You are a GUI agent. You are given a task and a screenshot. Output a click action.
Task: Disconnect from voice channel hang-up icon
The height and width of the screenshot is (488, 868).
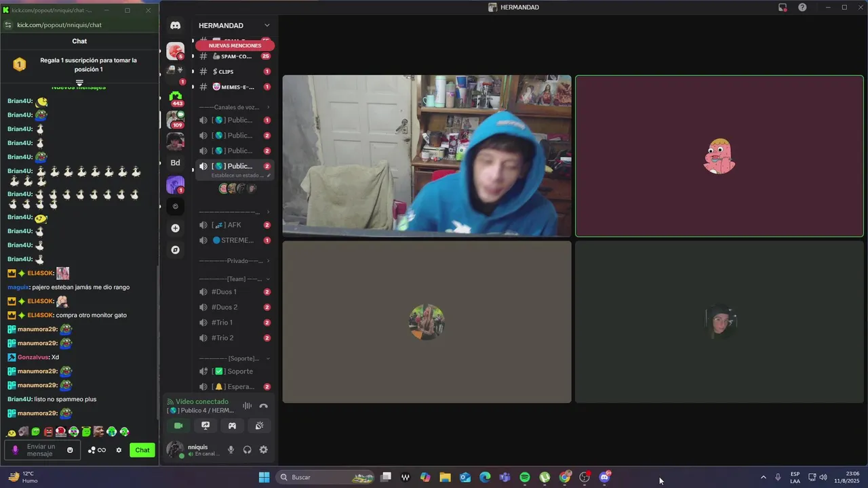[264, 406]
